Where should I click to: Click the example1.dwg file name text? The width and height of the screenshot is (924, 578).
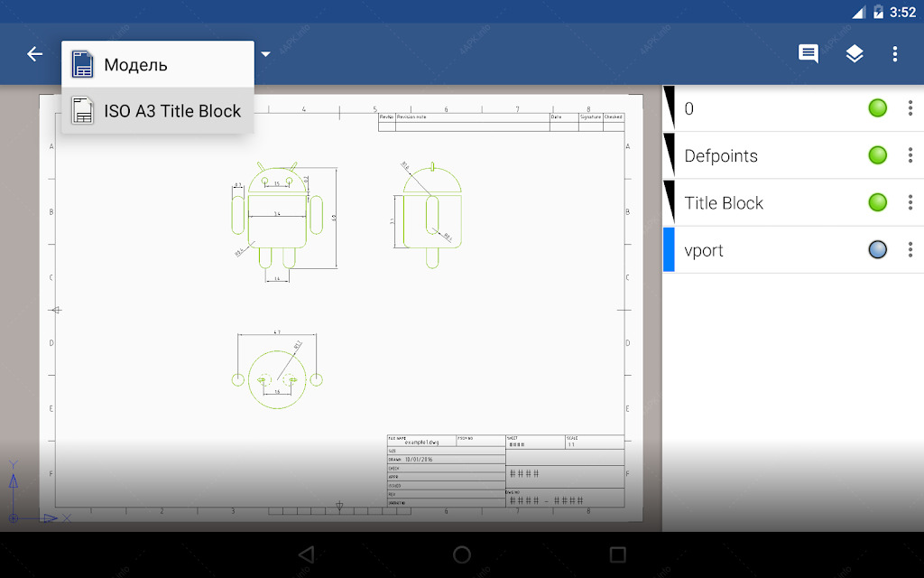pyautogui.click(x=422, y=442)
